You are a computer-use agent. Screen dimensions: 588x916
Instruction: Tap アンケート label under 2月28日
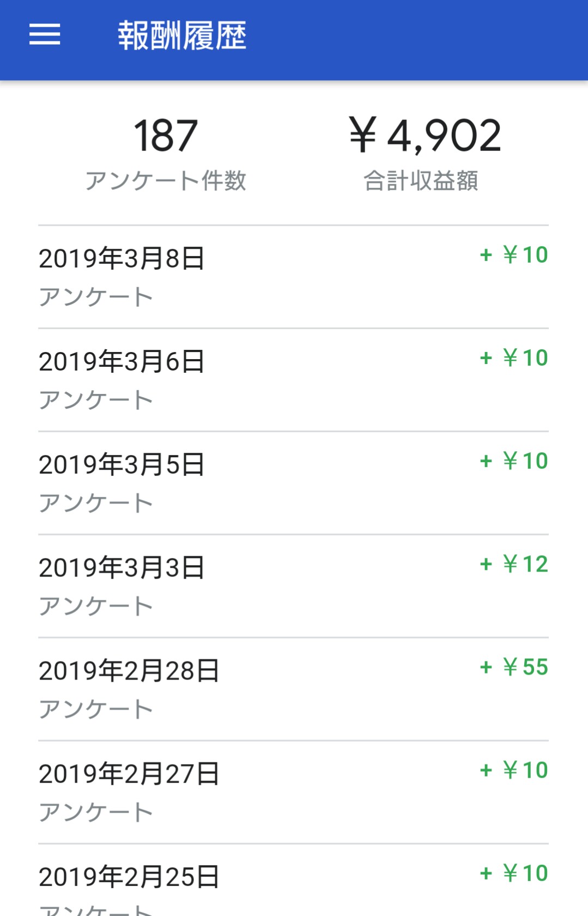pyautogui.click(x=96, y=709)
